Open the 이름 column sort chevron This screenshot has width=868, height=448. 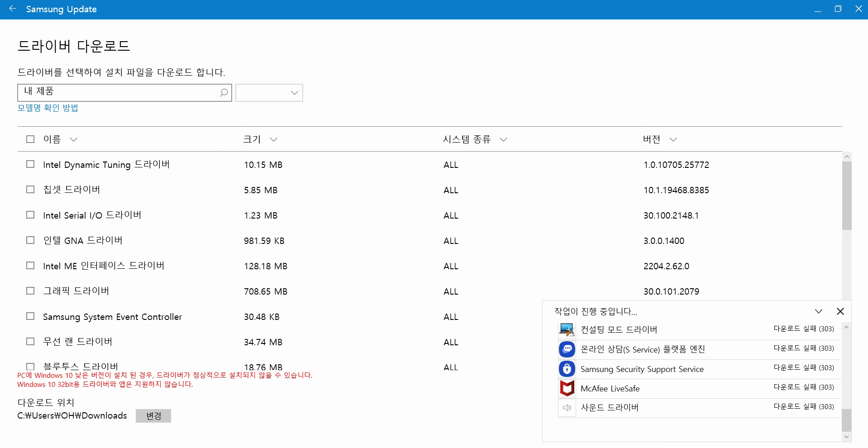tap(74, 139)
